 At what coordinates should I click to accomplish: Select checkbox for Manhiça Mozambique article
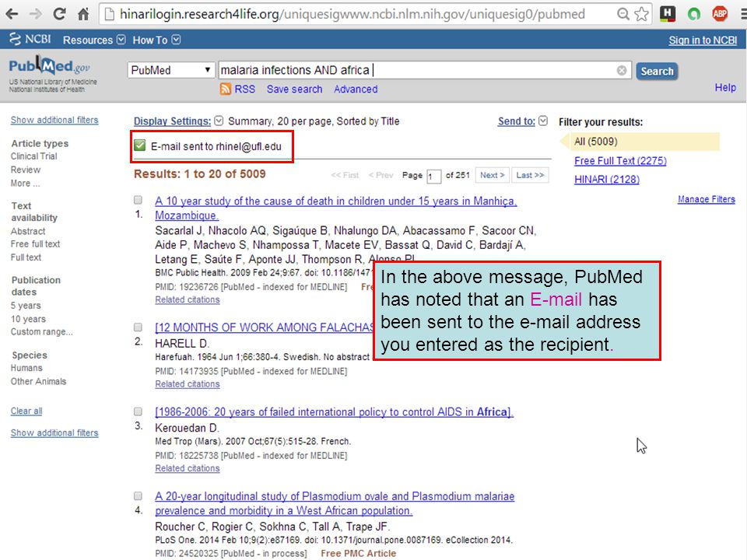coord(138,200)
